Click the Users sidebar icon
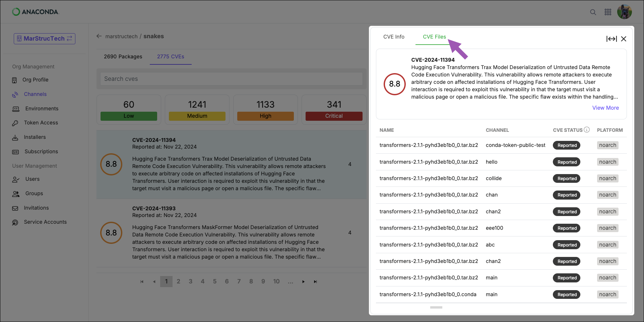This screenshot has height=322, width=644. point(16,179)
